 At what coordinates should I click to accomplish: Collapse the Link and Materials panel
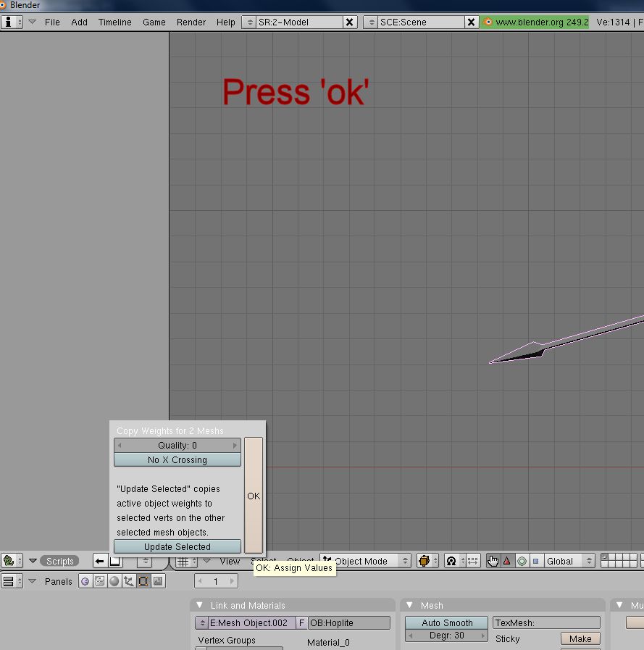pos(200,605)
